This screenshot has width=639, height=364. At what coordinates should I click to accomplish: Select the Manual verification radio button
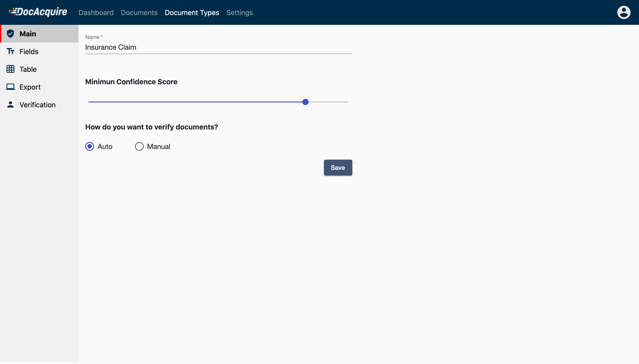139,146
